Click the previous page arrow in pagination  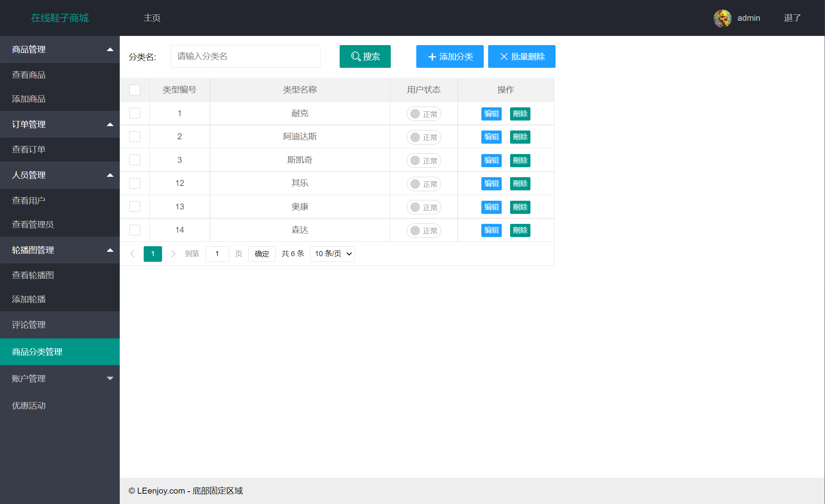pos(133,253)
